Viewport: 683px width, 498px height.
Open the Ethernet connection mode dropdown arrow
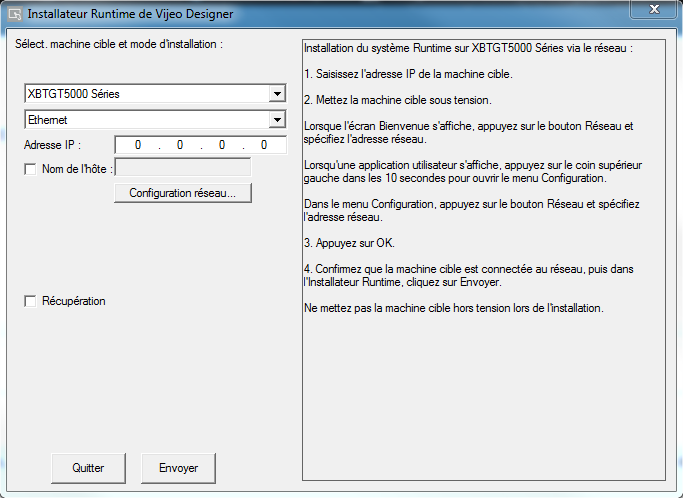click(277, 120)
